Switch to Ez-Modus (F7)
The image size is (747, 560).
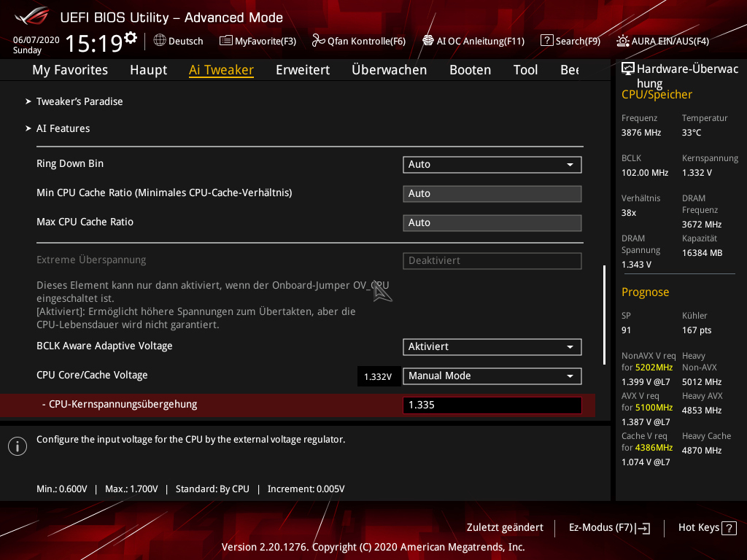609,528
